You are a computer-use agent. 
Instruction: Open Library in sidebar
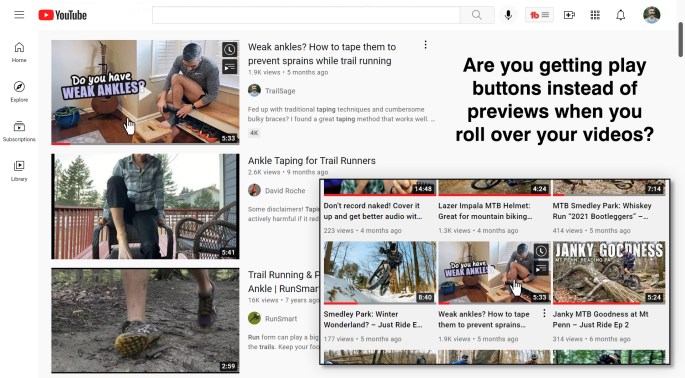[x=19, y=171]
